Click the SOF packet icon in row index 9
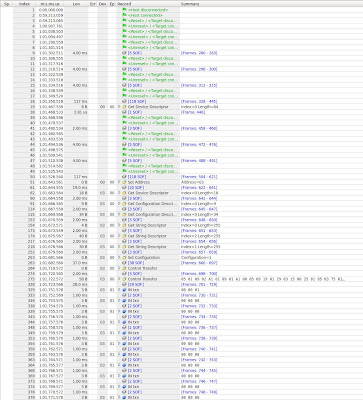The image size is (363, 400). click(x=124, y=53)
